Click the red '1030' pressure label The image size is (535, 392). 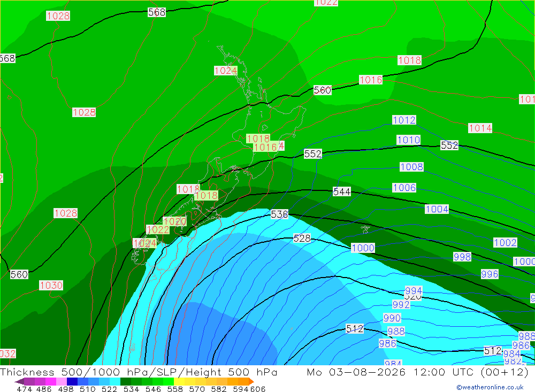(51, 285)
